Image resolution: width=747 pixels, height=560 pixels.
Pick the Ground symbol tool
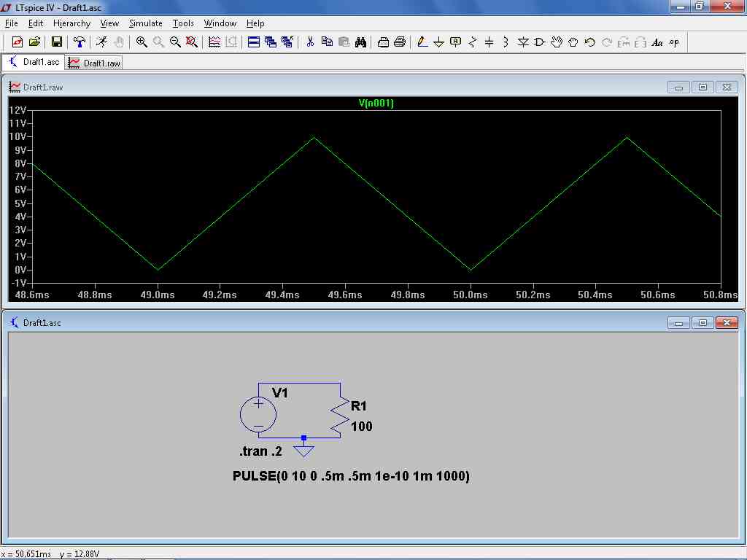tap(438, 42)
